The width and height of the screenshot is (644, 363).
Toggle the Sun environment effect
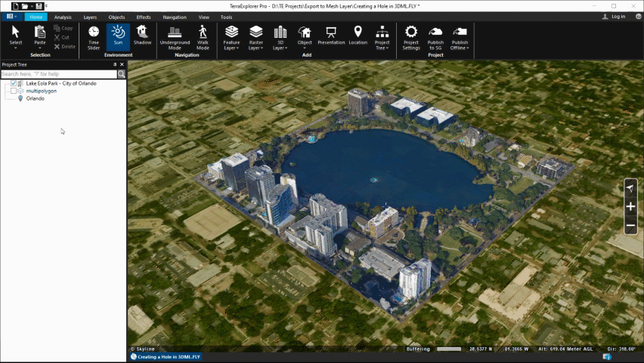[x=118, y=36]
